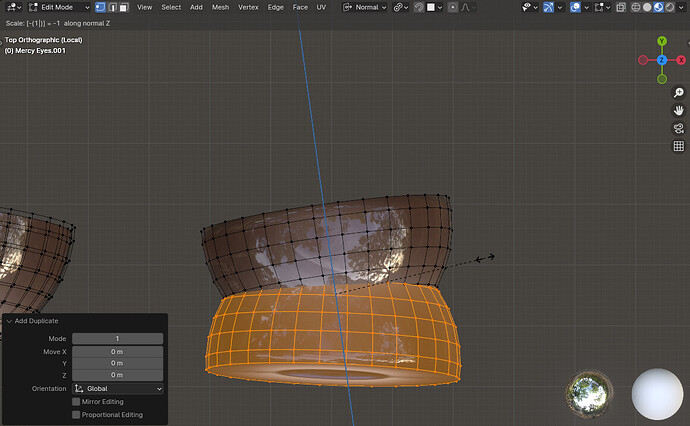This screenshot has height=426, width=690.
Task: Click the white material preview sphere
Action: (657, 393)
